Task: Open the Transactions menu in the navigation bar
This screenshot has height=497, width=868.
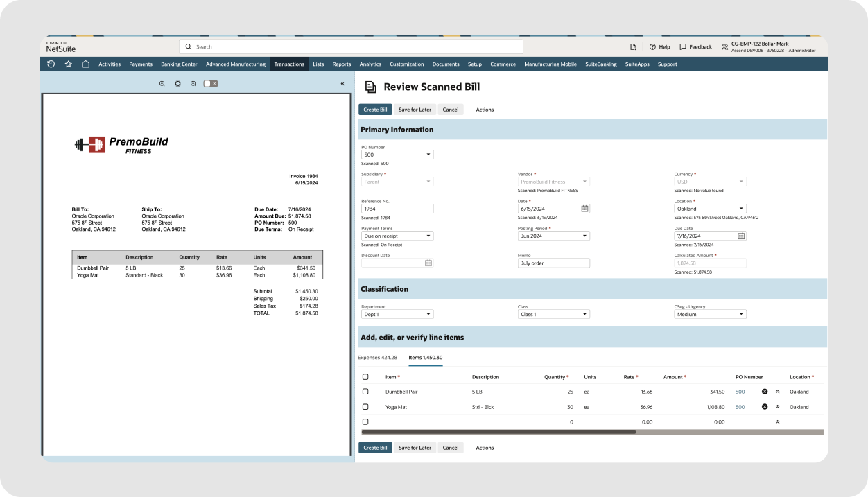Action: [289, 64]
